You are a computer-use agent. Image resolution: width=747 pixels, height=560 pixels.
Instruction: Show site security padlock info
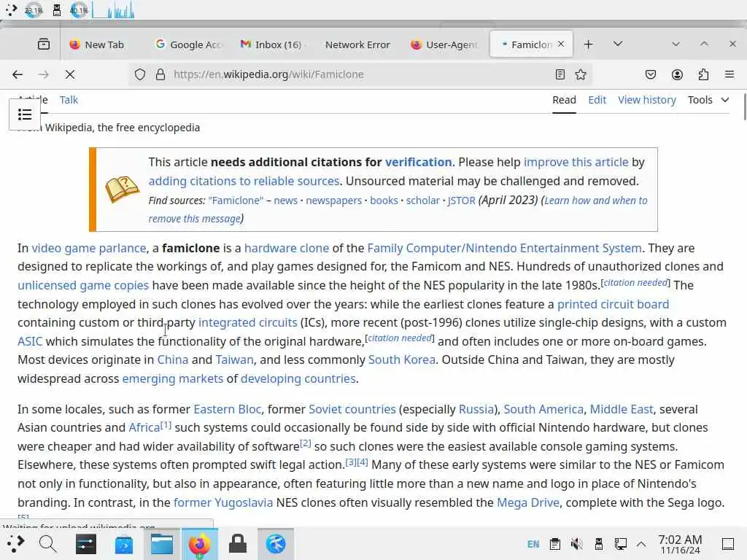tap(160, 74)
